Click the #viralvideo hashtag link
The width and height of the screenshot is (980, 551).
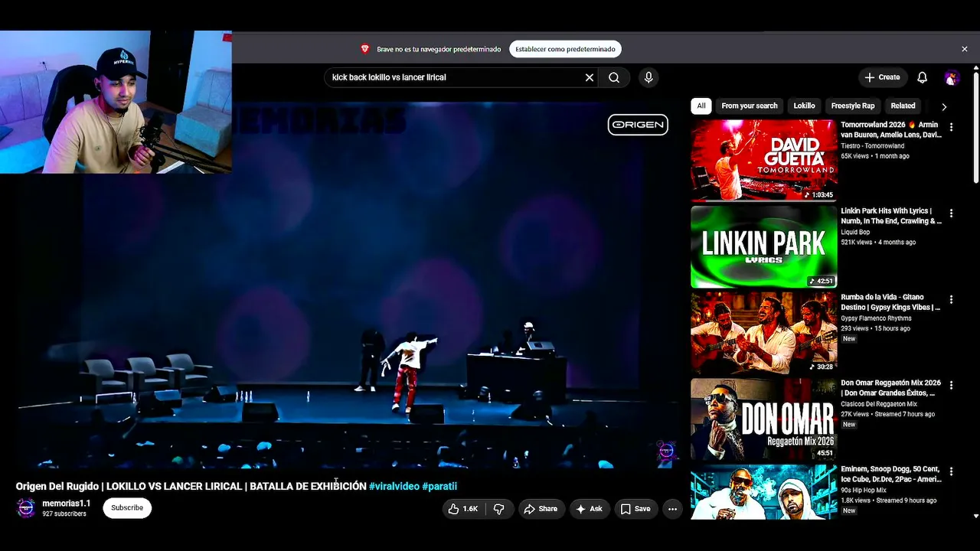click(x=394, y=487)
